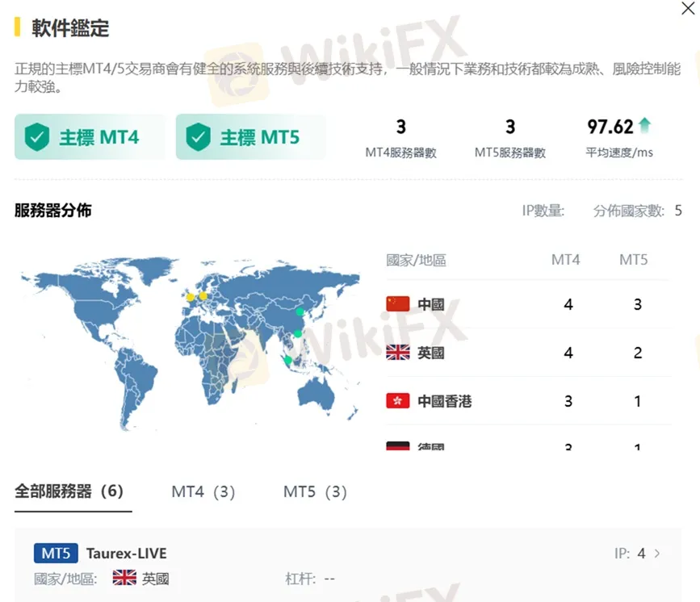Click the yellow server marker over Europe
Image resolution: width=700 pixels, height=602 pixels.
tap(204, 297)
